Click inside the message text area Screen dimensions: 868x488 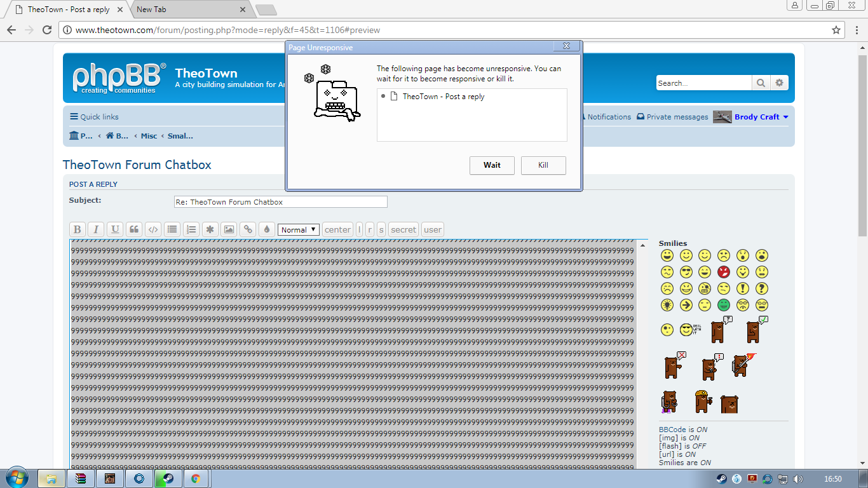click(352, 355)
